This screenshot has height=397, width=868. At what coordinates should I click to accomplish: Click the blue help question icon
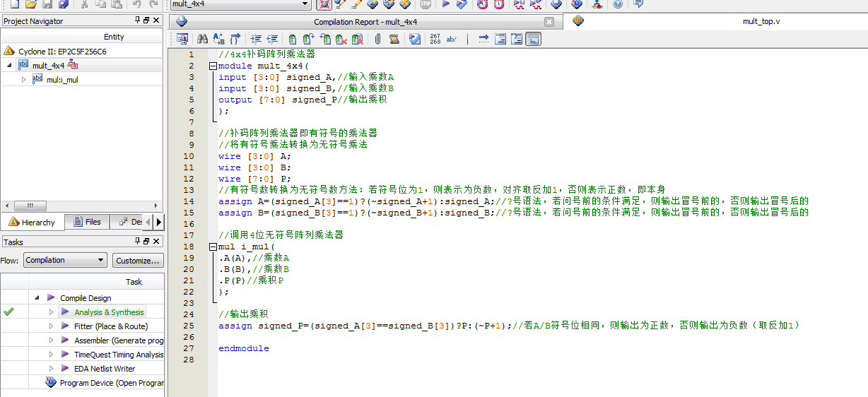tap(618, 4)
